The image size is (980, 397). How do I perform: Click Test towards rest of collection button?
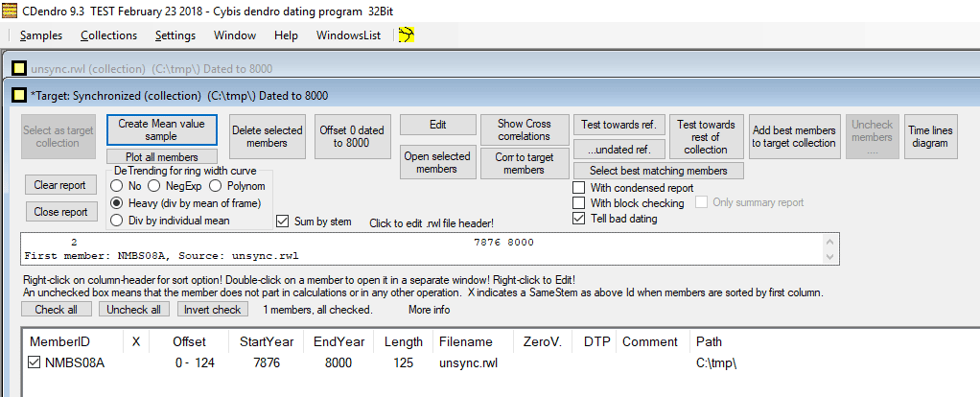[x=706, y=136]
